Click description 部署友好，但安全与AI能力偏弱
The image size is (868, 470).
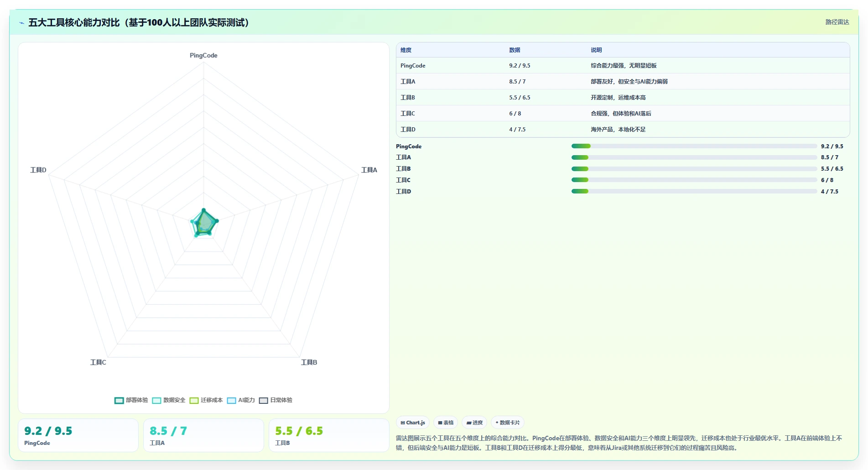(629, 82)
